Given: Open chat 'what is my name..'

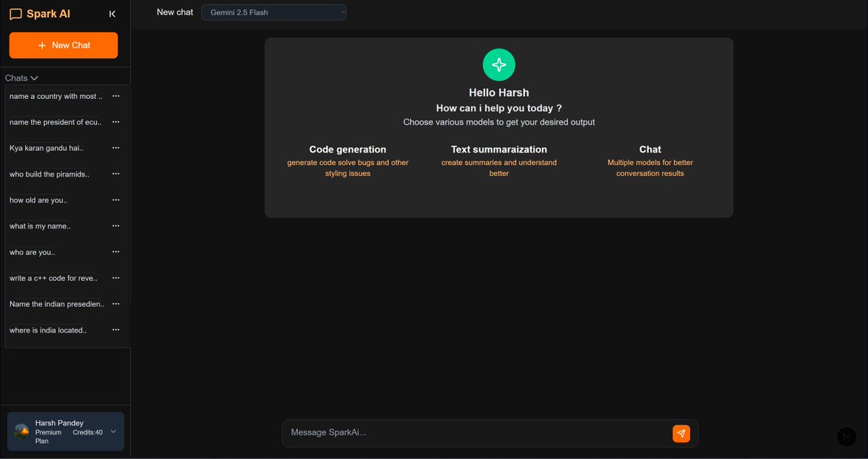Looking at the screenshot, I should tap(40, 226).
